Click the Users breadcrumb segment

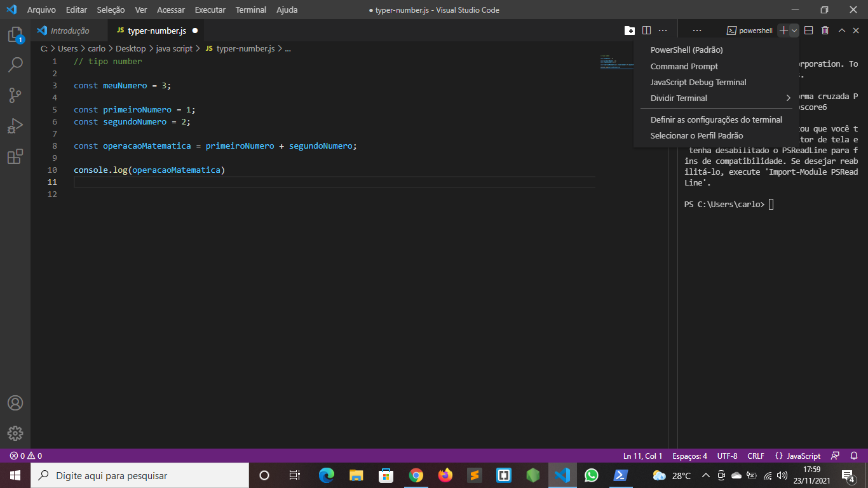click(x=67, y=48)
